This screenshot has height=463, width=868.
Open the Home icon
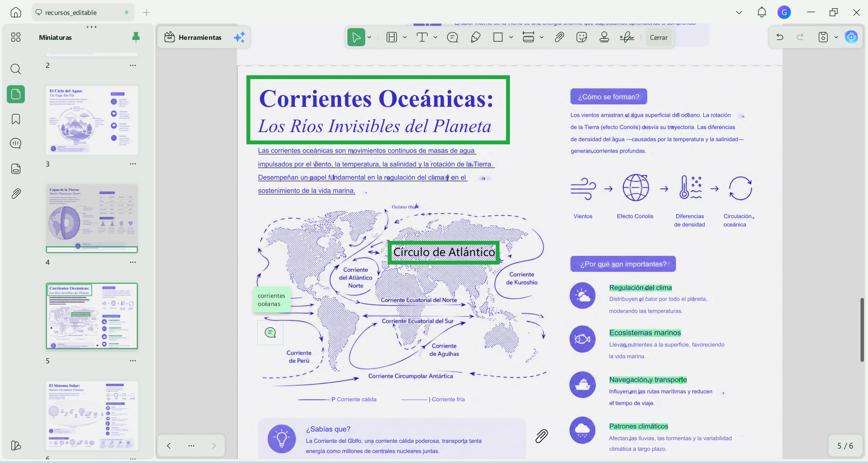(x=16, y=12)
